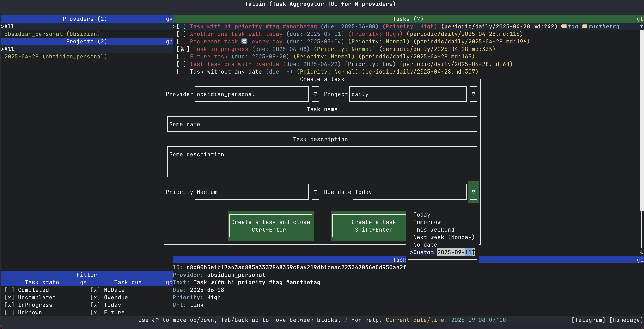Click the scroll down arrow in Tasks panel
Viewport: 644px width, 329px height.
[x=641, y=252]
